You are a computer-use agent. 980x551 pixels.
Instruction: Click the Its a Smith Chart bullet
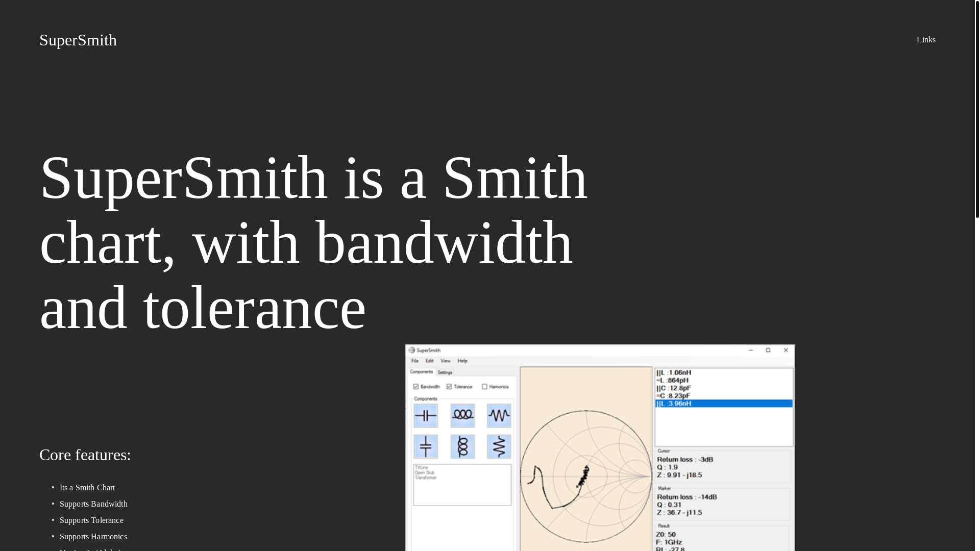click(x=87, y=488)
